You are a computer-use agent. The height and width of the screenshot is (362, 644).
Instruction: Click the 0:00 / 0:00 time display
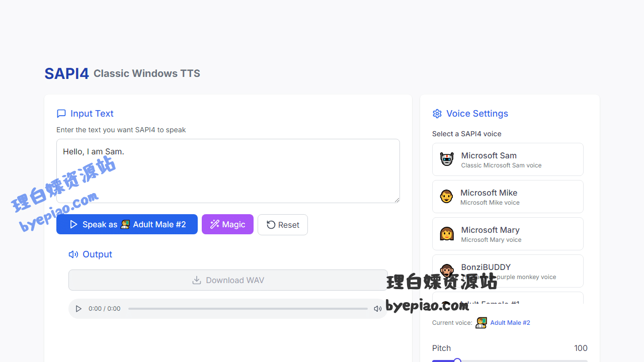pyautogui.click(x=104, y=309)
